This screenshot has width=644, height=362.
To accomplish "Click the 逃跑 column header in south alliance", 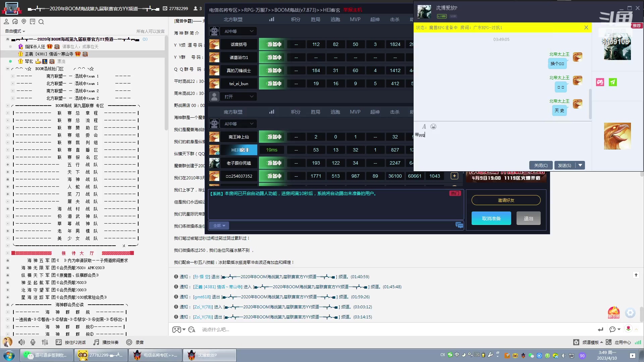I will pos(335,112).
